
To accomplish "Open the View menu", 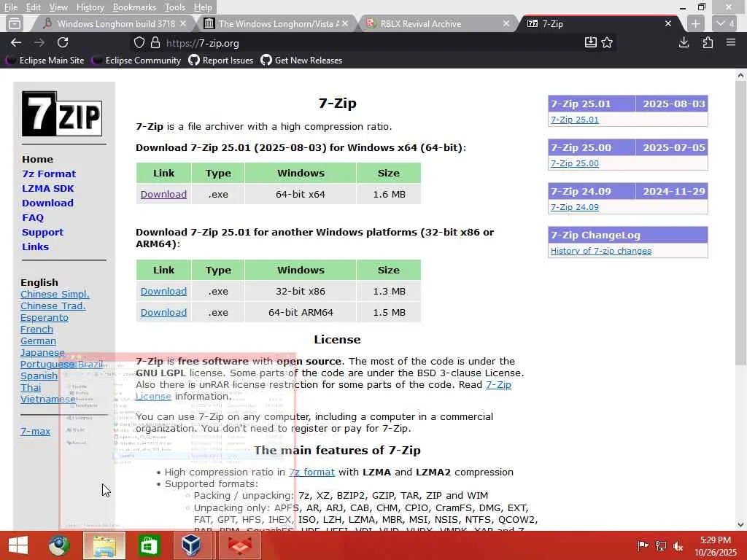I will [58, 7].
